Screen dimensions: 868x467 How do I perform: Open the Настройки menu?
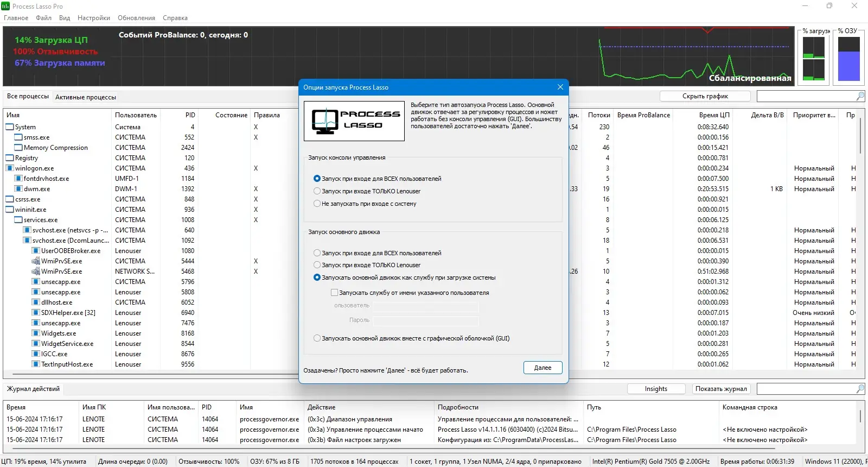coord(94,18)
